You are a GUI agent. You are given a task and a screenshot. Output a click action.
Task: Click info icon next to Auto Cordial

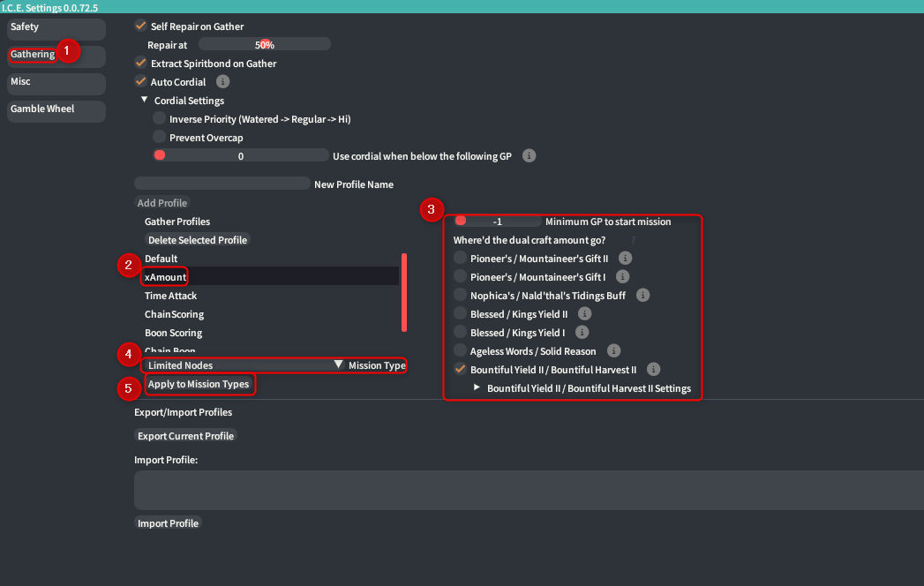click(x=223, y=82)
